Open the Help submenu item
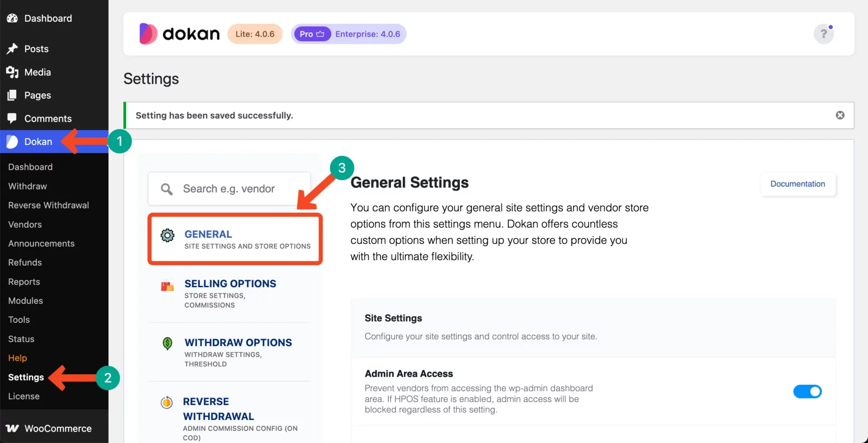The width and height of the screenshot is (868, 443). coord(18,358)
